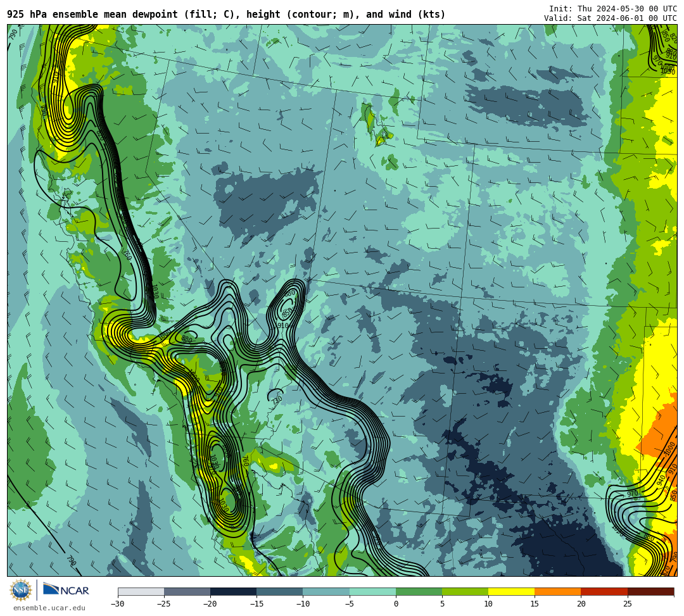The width and height of the screenshot is (684, 616).
Task: Click the NCAR logo
Action: 66,590
